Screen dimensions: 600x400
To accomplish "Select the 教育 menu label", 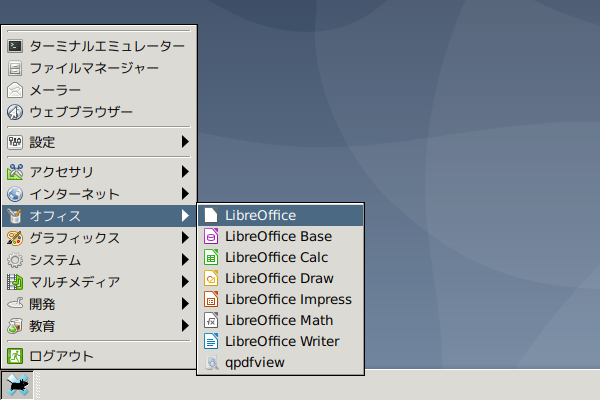I will pos(42,326).
